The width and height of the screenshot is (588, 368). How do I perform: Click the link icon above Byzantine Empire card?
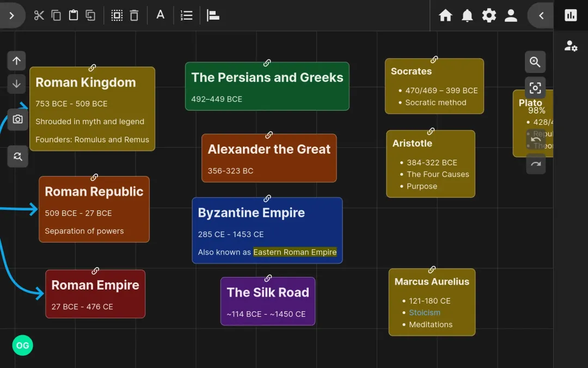coord(267,198)
